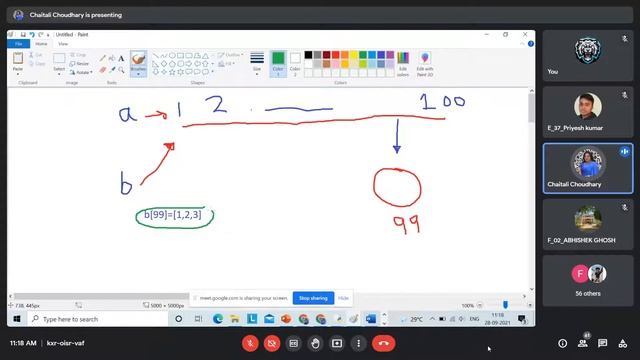Show hidden system tray icons chevron
This screenshot has width=640, height=360.
click(432, 319)
